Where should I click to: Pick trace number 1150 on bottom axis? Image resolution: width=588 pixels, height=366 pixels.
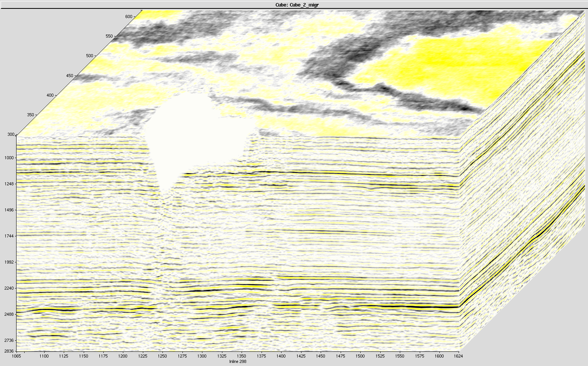83,356
